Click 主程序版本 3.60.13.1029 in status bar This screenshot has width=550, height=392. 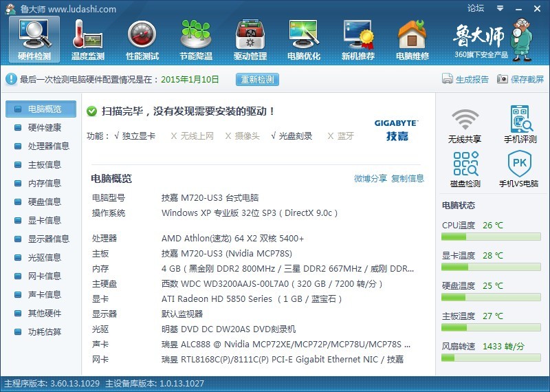52,383
